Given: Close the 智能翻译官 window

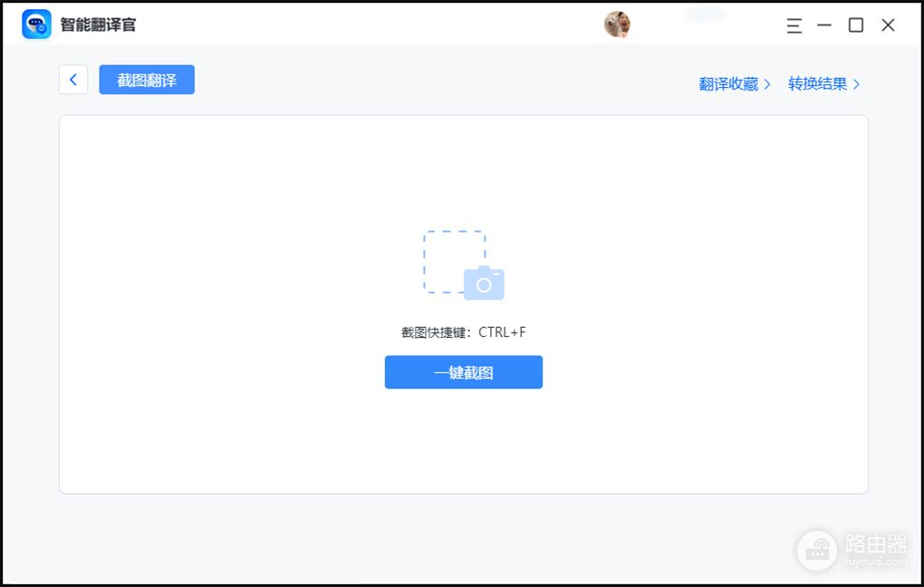Looking at the screenshot, I should [x=888, y=24].
